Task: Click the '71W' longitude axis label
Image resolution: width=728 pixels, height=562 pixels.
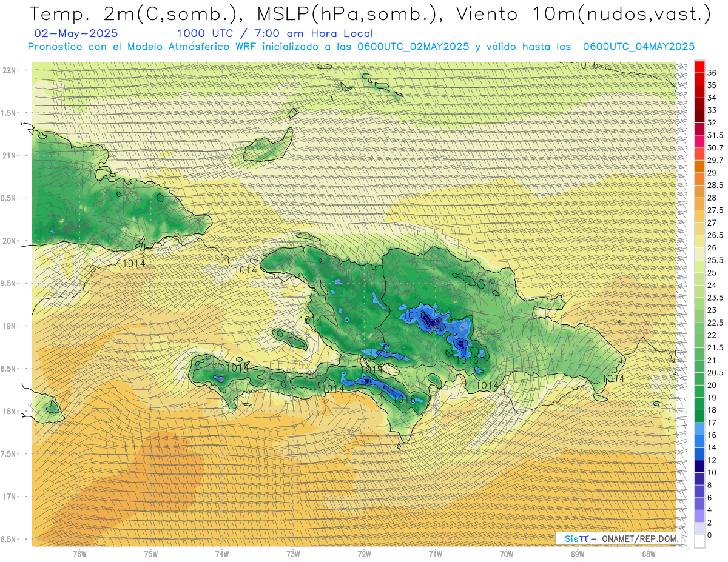Action: [x=435, y=554]
